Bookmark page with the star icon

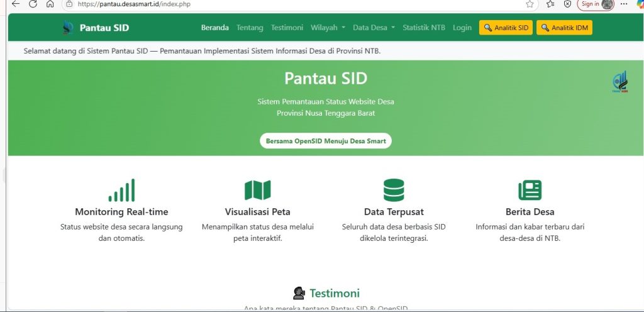tap(530, 4)
